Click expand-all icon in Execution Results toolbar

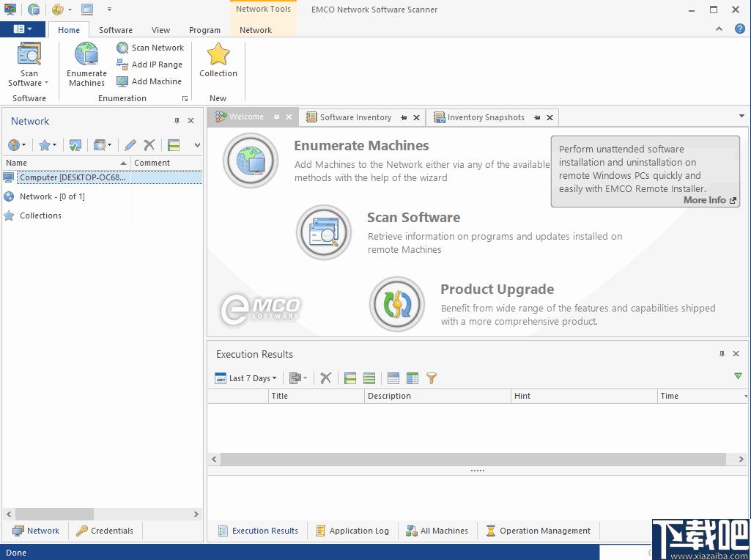coord(350,378)
